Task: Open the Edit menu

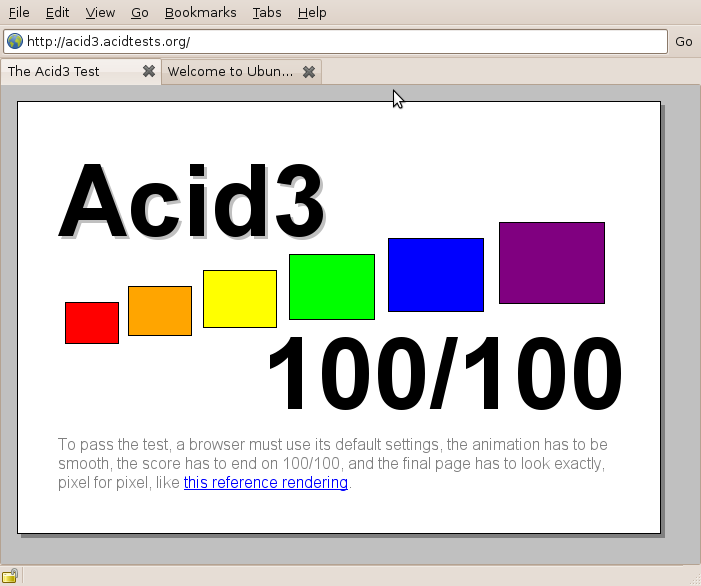Action: click(x=57, y=13)
